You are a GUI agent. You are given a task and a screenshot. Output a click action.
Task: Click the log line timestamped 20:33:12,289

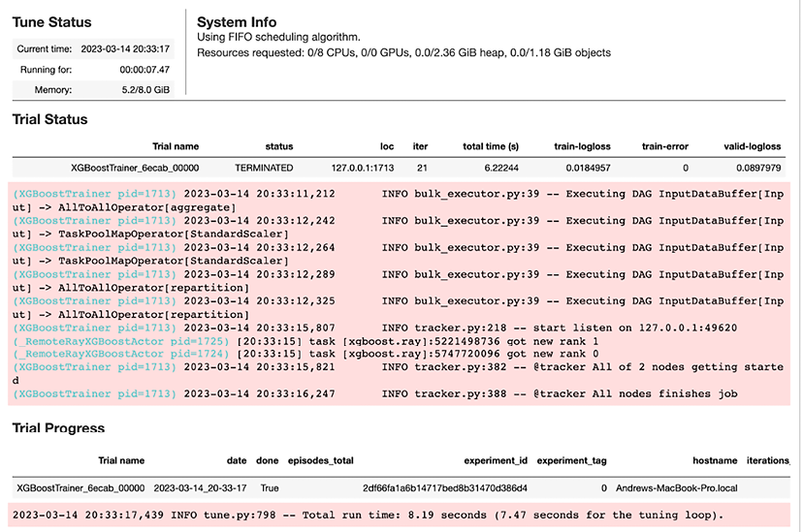(x=398, y=281)
